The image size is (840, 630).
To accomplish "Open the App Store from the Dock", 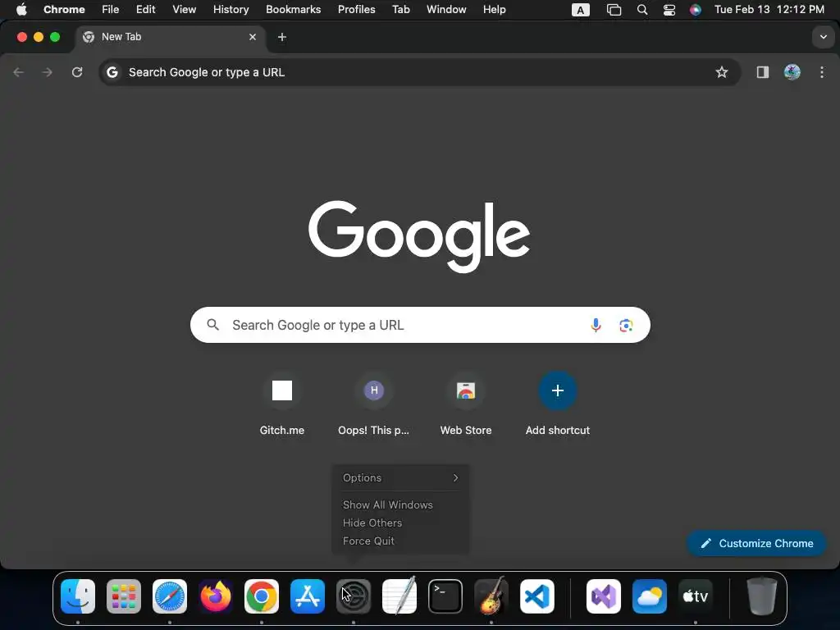I will 308,596.
